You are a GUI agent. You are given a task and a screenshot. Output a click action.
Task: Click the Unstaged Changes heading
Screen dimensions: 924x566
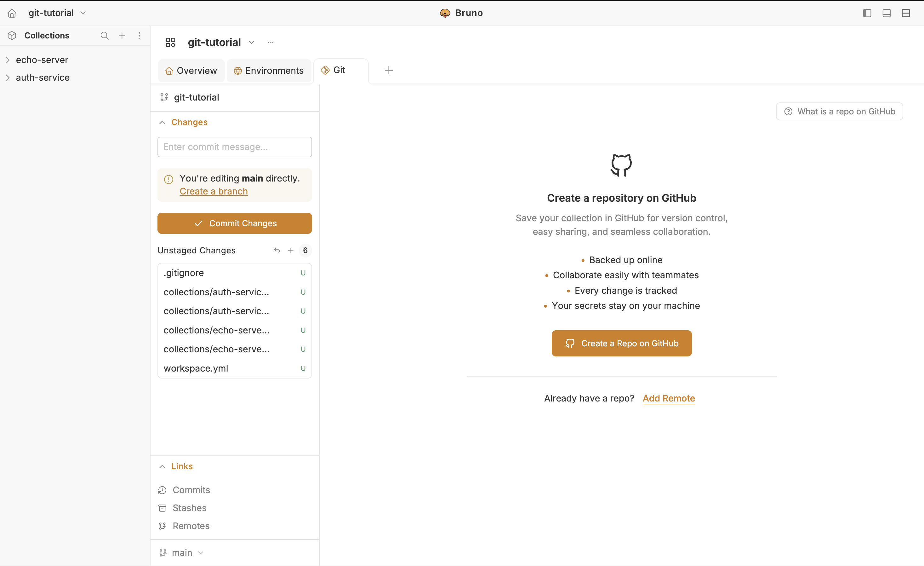click(197, 250)
